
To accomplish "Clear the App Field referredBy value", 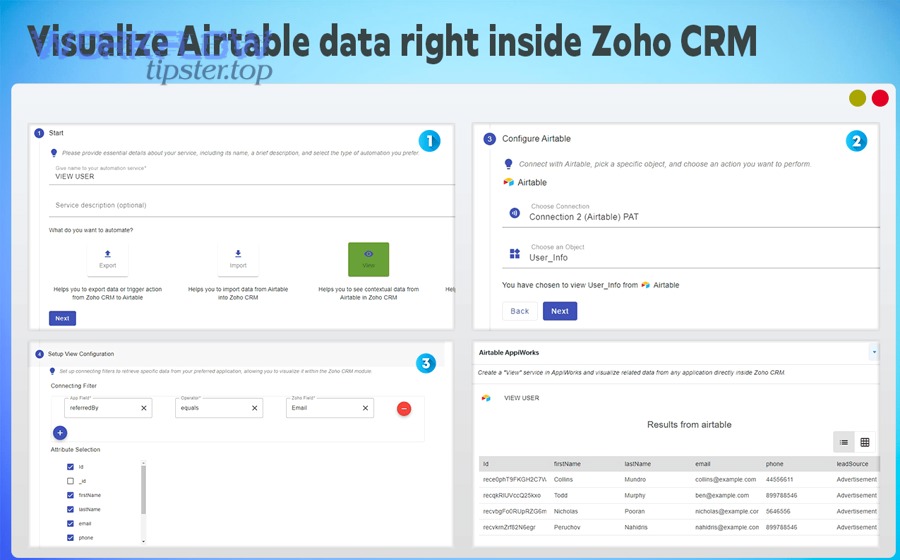I will 143,408.
